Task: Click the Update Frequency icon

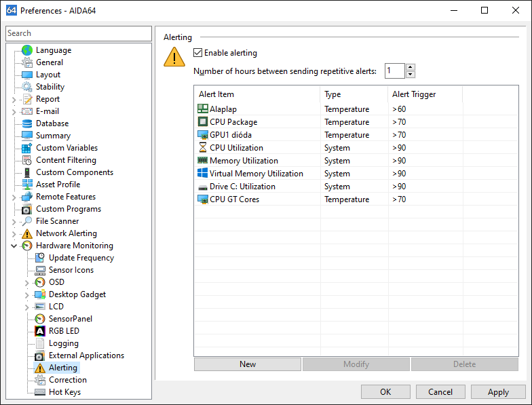Action: [40, 258]
